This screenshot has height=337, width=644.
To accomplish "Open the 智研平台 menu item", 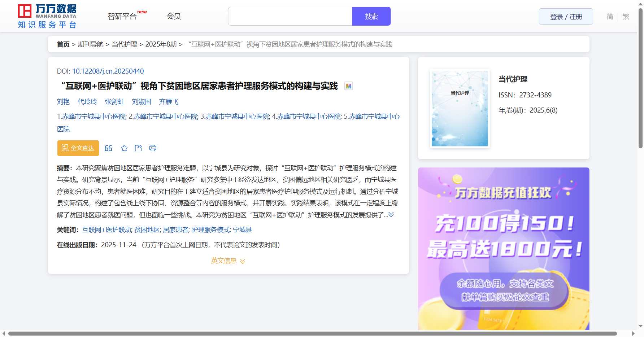I will tap(122, 17).
